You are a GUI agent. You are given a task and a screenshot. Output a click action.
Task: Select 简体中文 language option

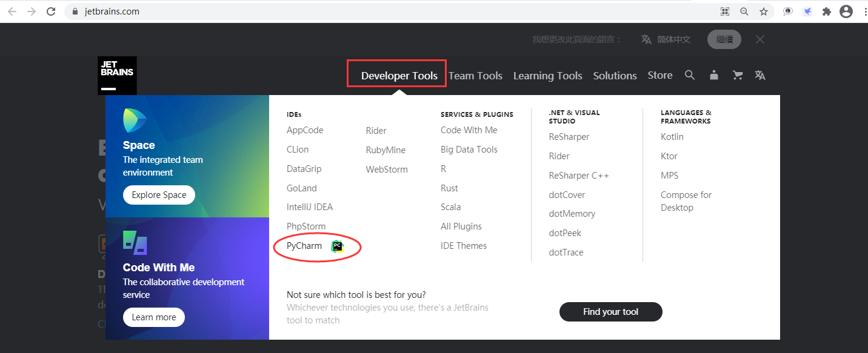click(673, 39)
